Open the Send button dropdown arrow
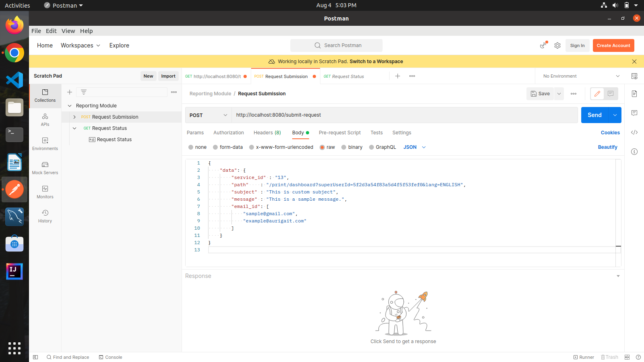The height and width of the screenshot is (362, 644). (x=615, y=115)
